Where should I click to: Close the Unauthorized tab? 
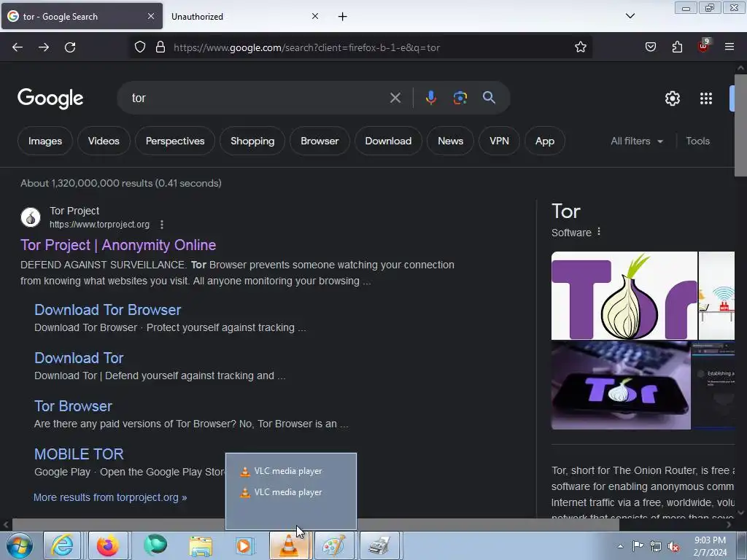coord(315,16)
